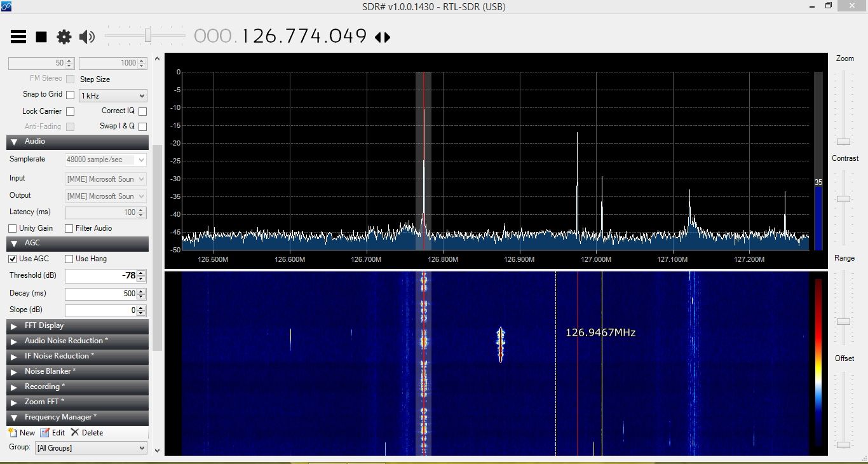
Task: Increase the Slope dB stepper
Action: click(141, 307)
